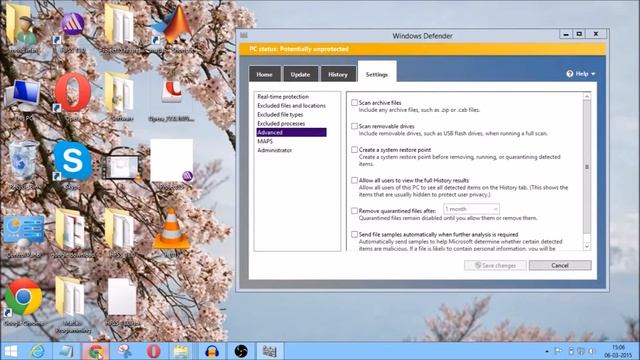Open the Google Chrome desktop shortcut

tap(23, 298)
